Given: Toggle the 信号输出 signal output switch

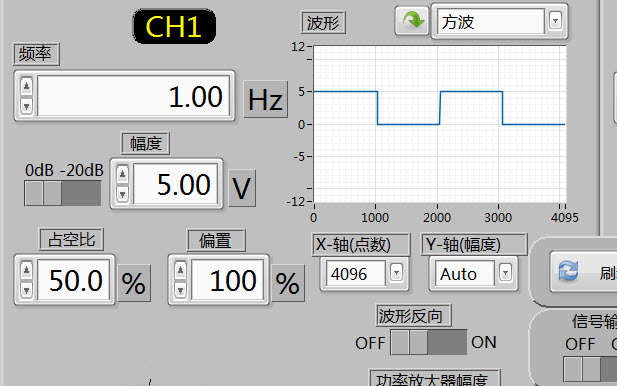Looking at the screenshot, I should pyautogui.click(x=590, y=369).
